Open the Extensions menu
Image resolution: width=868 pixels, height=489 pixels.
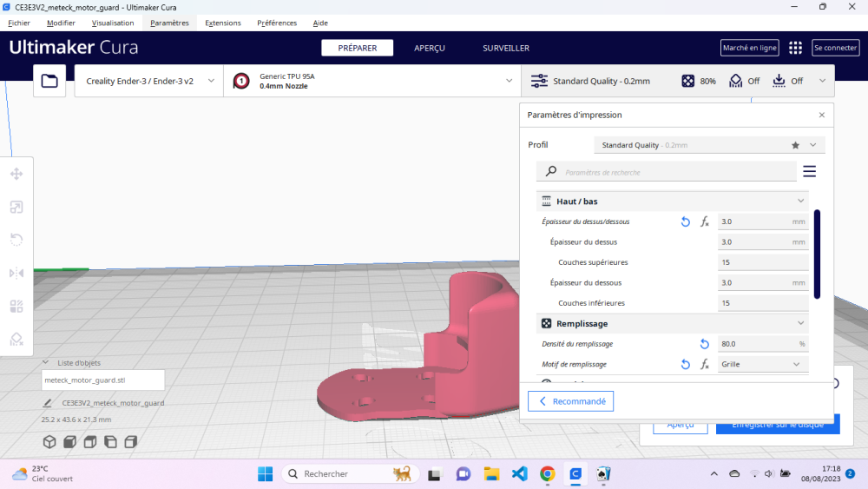(223, 23)
